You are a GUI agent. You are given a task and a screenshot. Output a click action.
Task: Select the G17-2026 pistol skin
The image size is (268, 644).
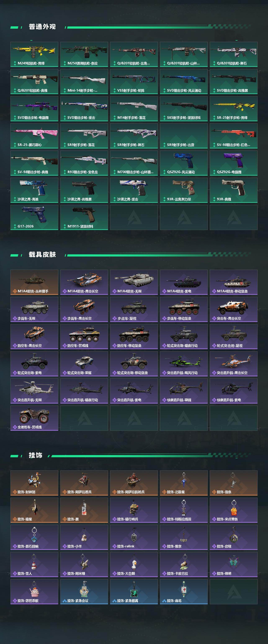point(34,217)
